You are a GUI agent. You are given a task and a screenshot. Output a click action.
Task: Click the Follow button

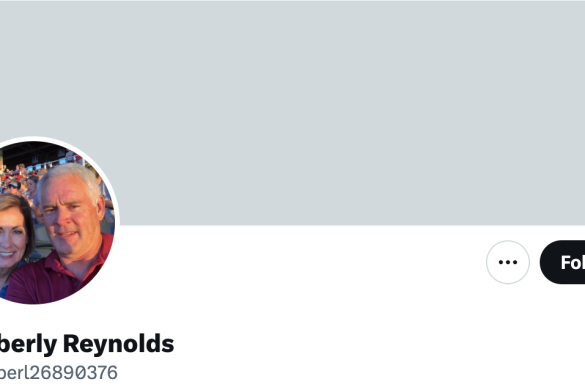click(x=563, y=262)
